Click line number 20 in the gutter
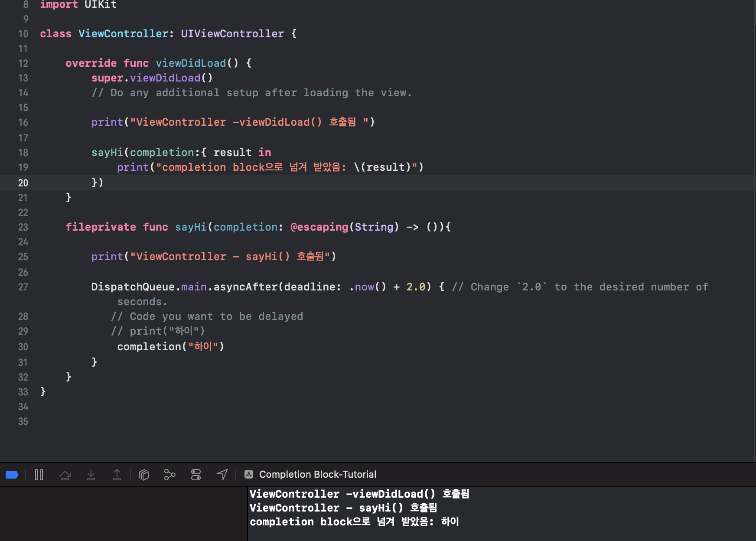 23,183
